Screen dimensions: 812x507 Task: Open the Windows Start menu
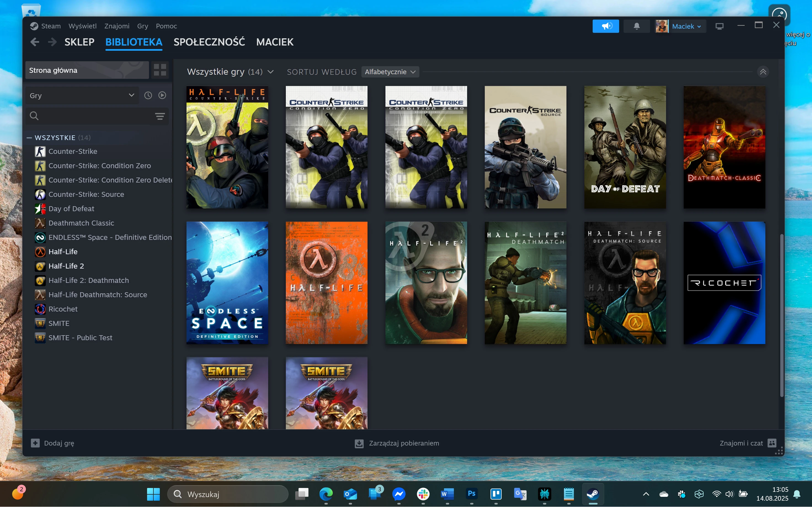(153, 494)
